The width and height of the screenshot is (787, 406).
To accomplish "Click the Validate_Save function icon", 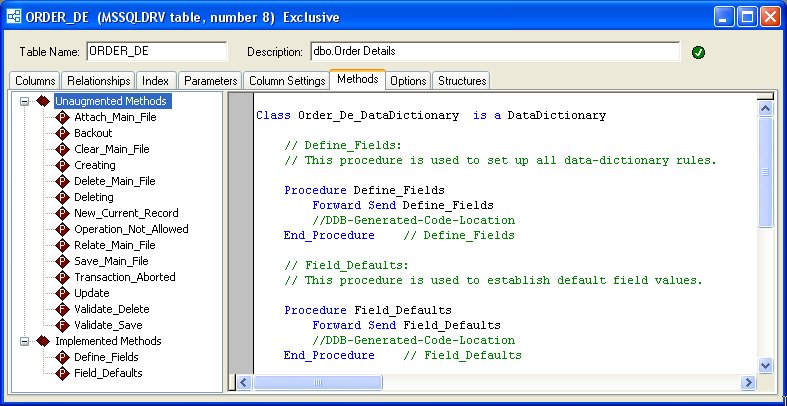I will 62,325.
